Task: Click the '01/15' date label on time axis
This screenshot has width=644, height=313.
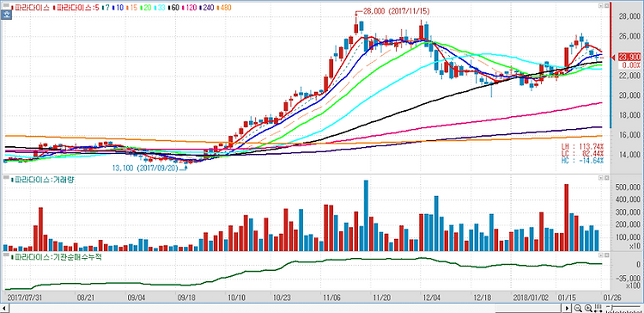Action: tap(566, 297)
